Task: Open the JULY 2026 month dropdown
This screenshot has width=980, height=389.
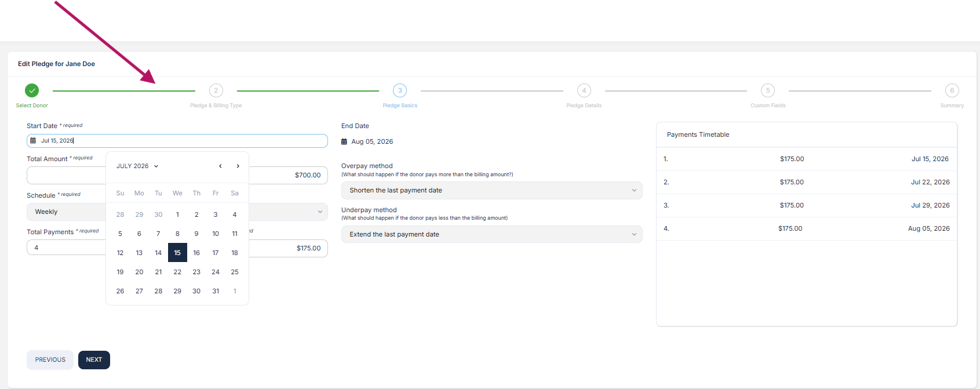Action: (x=137, y=166)
